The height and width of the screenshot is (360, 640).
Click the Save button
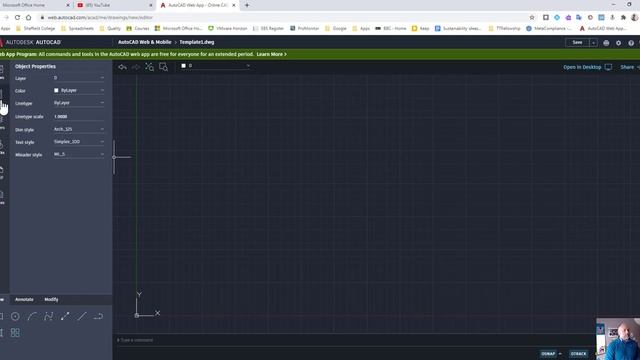[x=577, y=42]
